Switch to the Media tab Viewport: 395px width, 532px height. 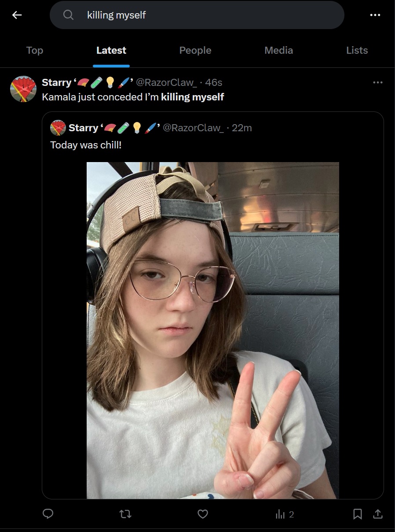pyautogui.click(x=278, y=50)
